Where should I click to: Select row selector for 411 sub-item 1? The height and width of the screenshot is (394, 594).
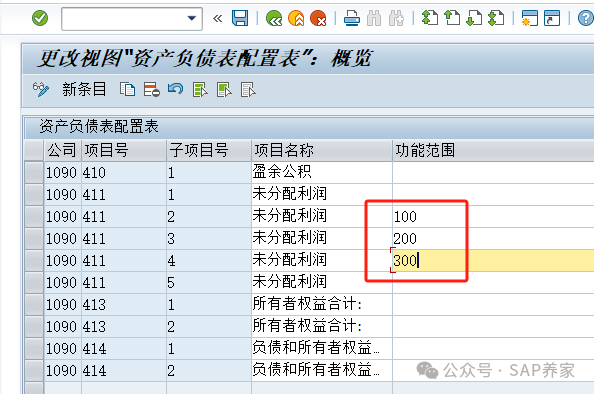(x=34, y=194)
